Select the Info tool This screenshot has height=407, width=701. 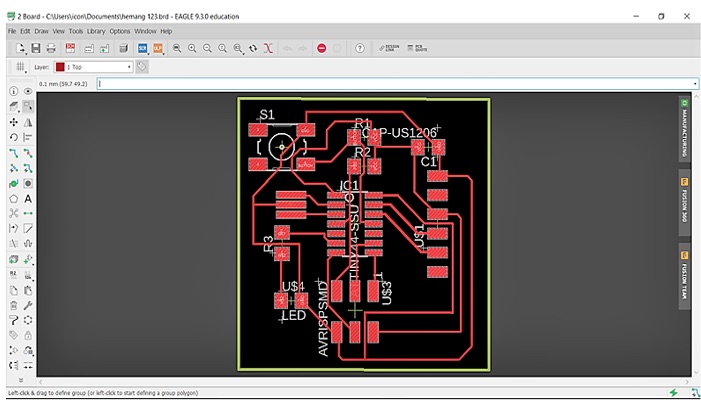[x=14, y=91]
